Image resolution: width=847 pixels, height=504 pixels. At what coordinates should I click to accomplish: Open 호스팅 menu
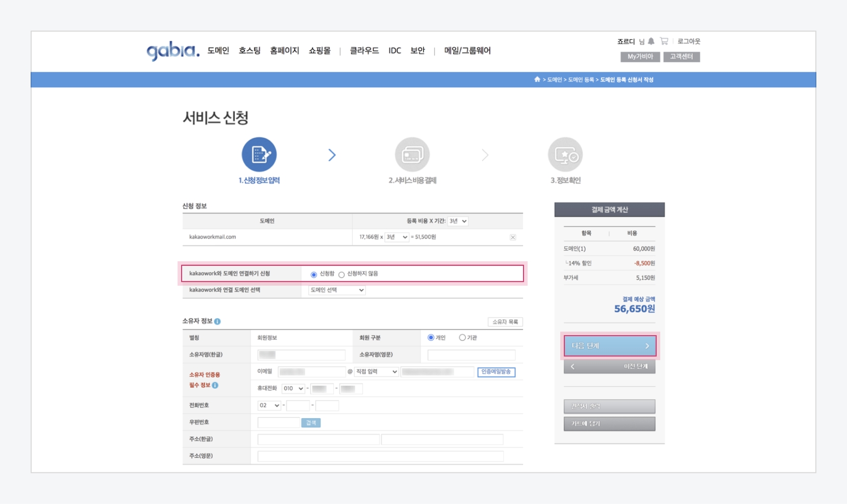tap(250, 51)
